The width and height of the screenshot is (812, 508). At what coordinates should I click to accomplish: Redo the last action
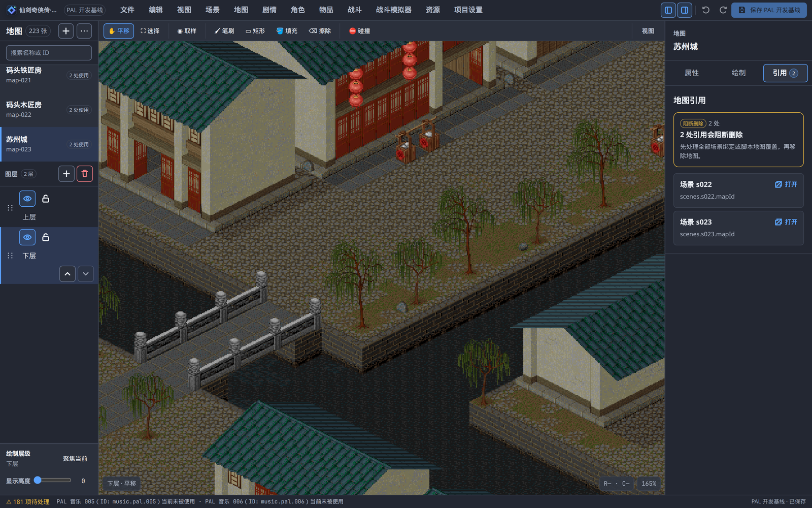click(723, 10)
